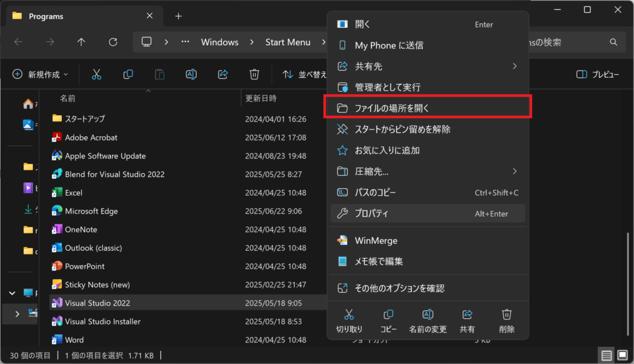Click the chevron after Windows in breadcrumb
This screenshot has height=364, width=634.
click(x=252, y=42)
